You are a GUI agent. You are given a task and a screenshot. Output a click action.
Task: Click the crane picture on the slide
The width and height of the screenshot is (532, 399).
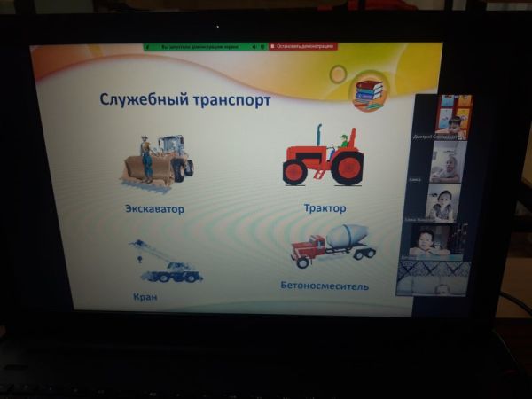click(165, 262)
